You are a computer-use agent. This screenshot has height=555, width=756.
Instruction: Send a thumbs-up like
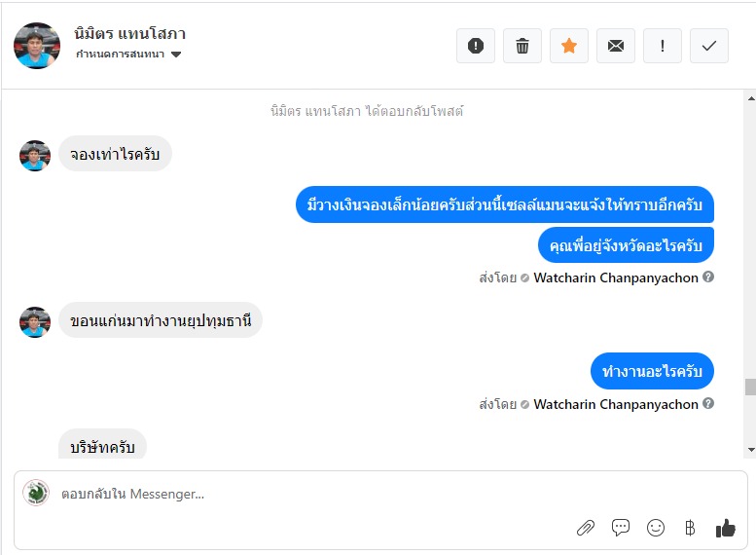[725, 528]
